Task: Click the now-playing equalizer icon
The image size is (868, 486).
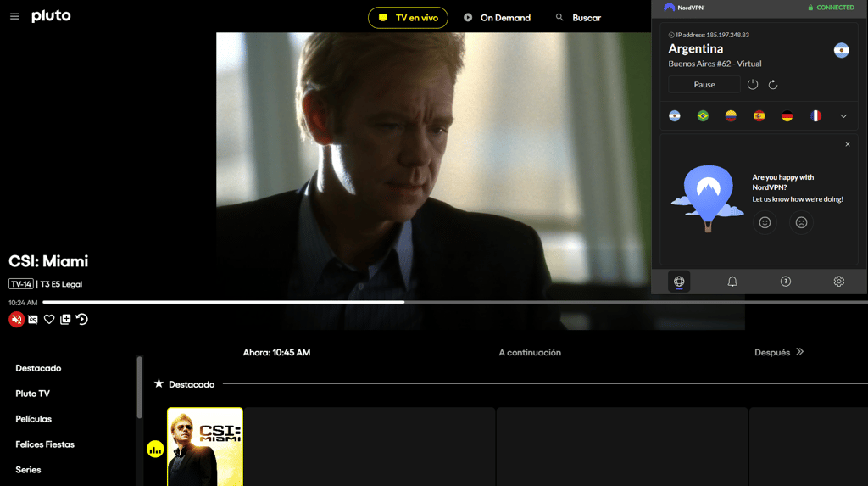Action: click(155, 449)
